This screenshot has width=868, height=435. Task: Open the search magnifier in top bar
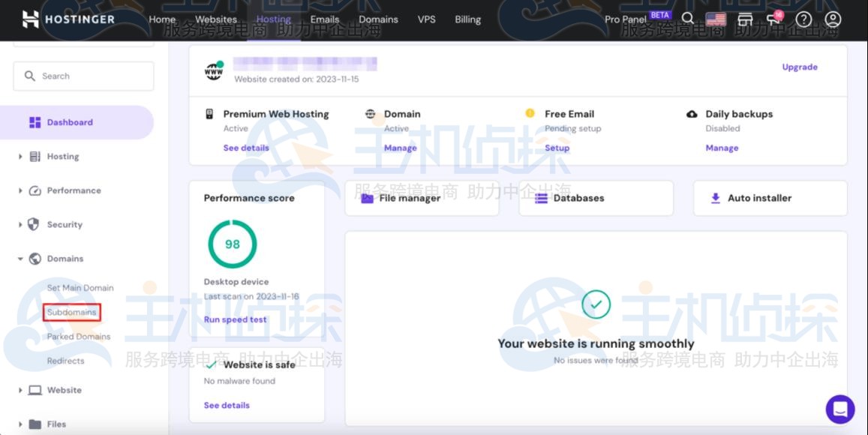click(x=687, y=19)
